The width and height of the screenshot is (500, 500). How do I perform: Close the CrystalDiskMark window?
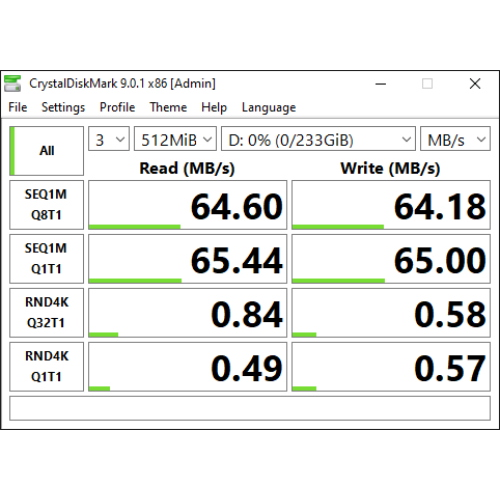click(x=475, y=84)
